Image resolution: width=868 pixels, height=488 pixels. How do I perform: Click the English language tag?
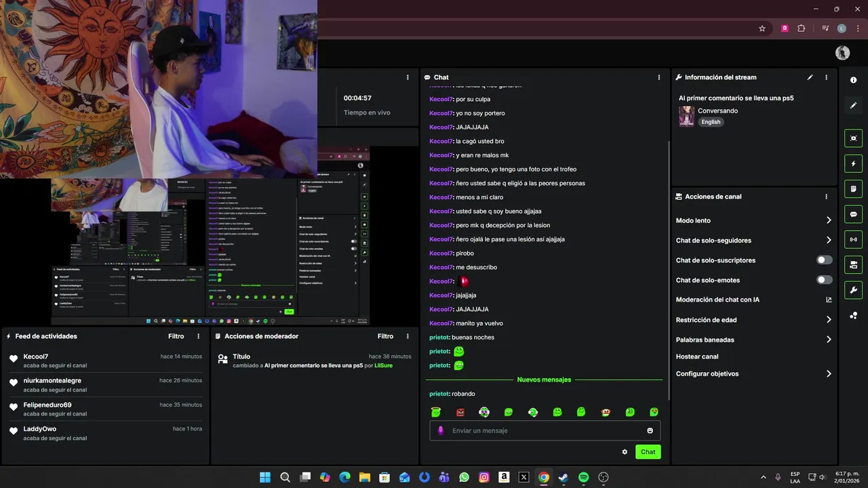tap(711, 122)
